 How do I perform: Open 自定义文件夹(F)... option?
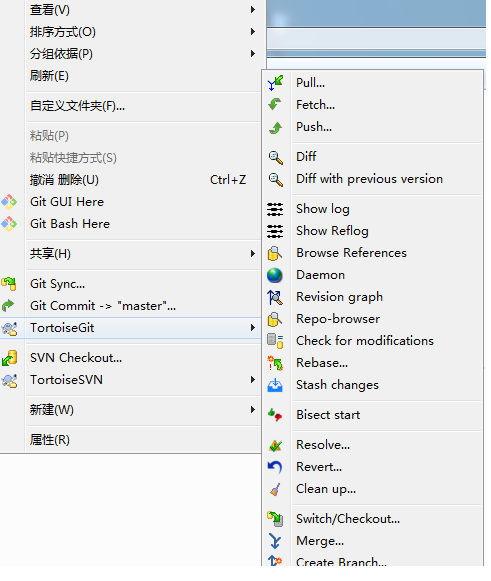point(130,106)
